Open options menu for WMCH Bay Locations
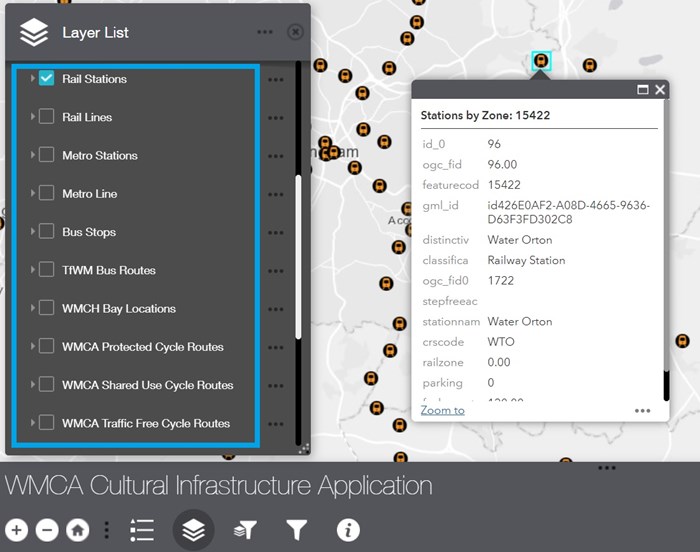This screenshot has width=700, height=552. 276,309
